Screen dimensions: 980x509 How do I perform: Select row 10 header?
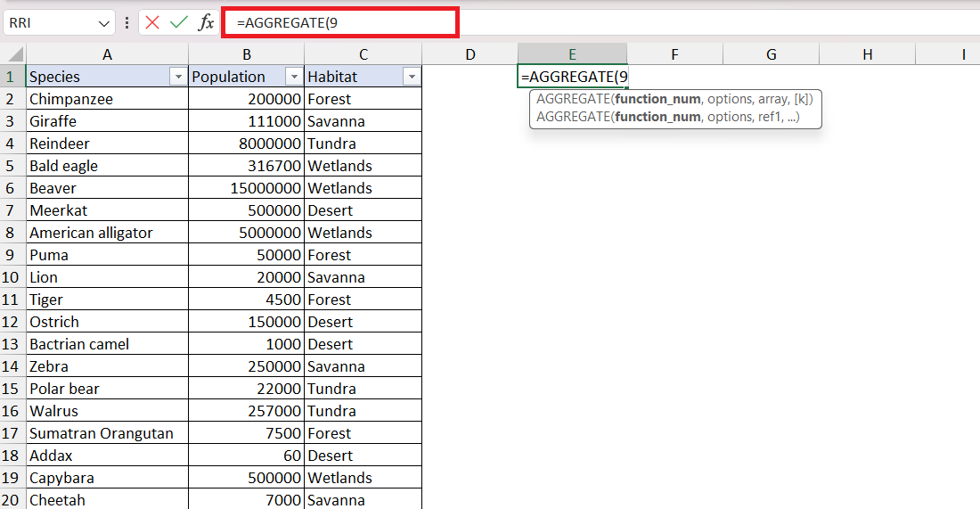click(12, 277)
